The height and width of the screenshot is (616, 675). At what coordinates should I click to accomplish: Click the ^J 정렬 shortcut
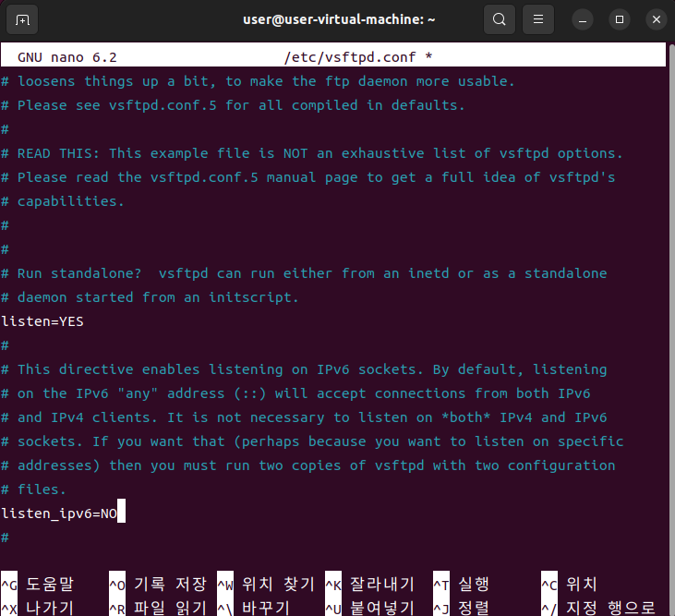462,608
